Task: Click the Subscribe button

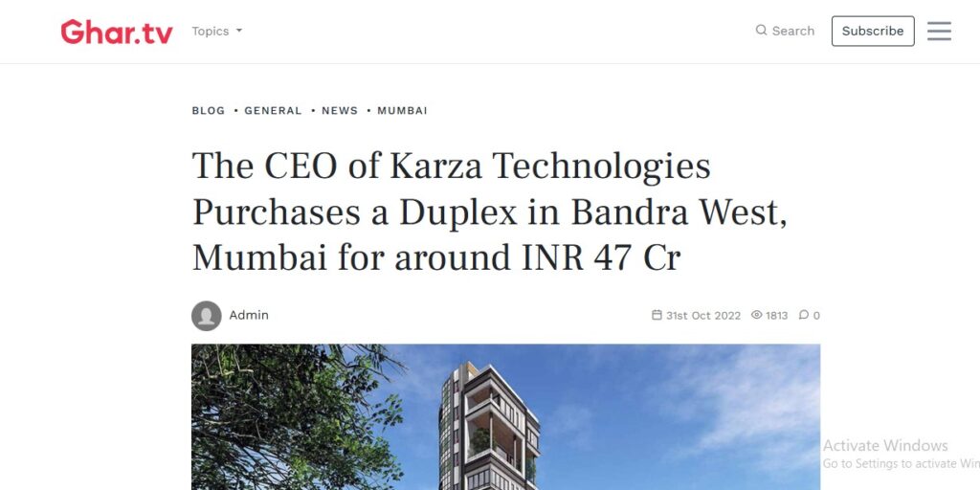Action: [x=873, y=32]
